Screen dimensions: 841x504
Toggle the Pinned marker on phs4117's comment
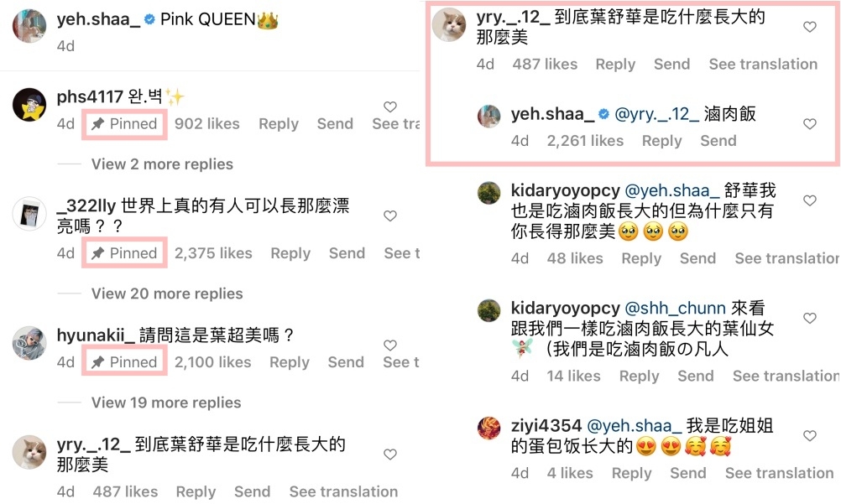[x=124, y=124]
